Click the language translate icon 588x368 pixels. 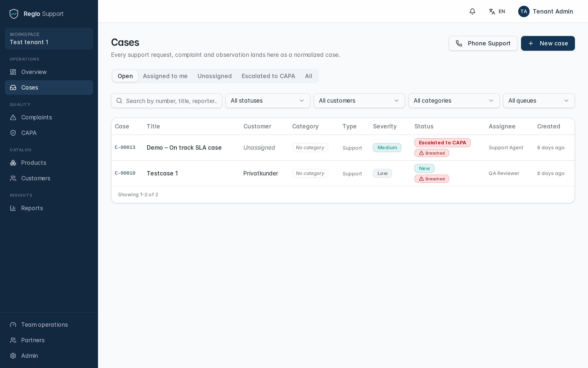(x=492, y=11)
